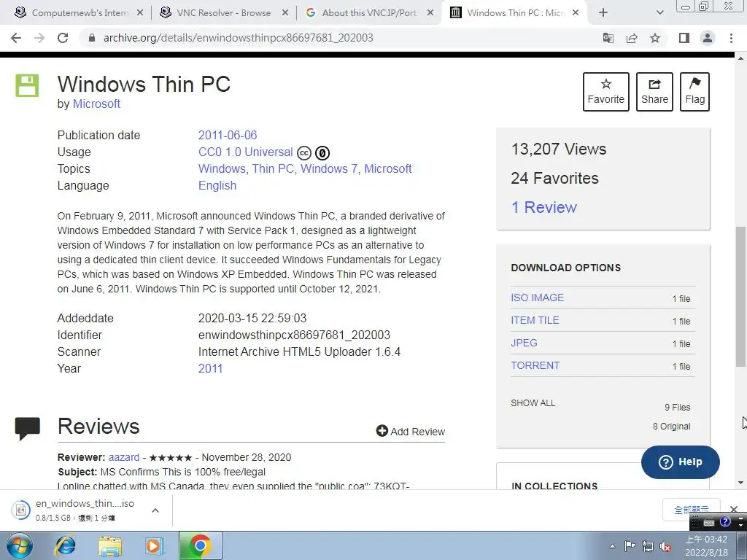This screenshot has height=560, width=747.
Task: Favorite this item
Action: [x=606, y=92]
